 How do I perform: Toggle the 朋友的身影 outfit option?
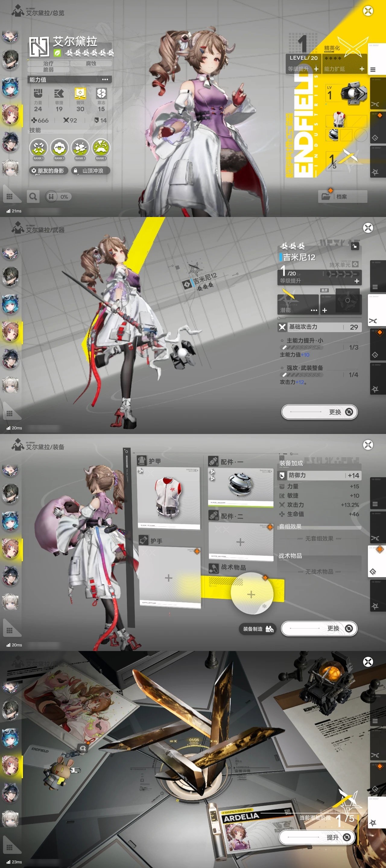point(49,171)
